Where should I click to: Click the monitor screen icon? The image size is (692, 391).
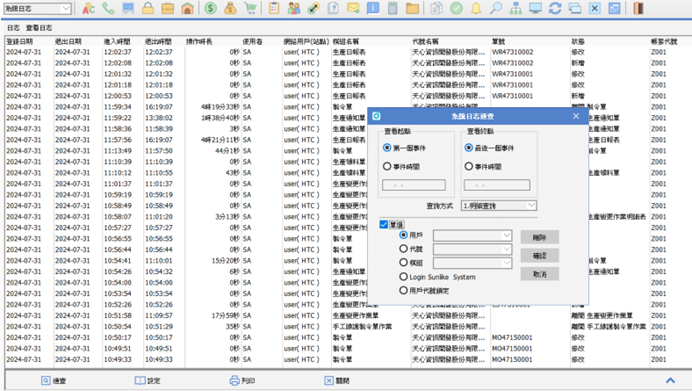pyautogui.click(x=535, y=8)
